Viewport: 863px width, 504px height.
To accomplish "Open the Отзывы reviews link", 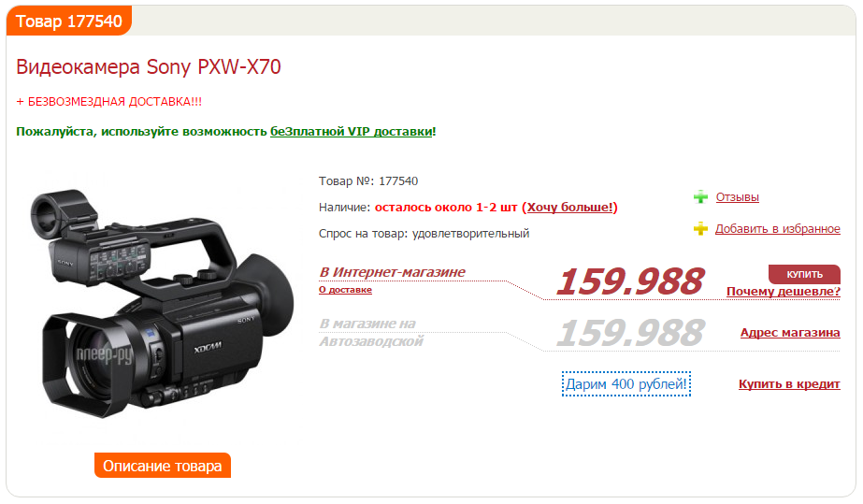I will click(x=737, y=197).
